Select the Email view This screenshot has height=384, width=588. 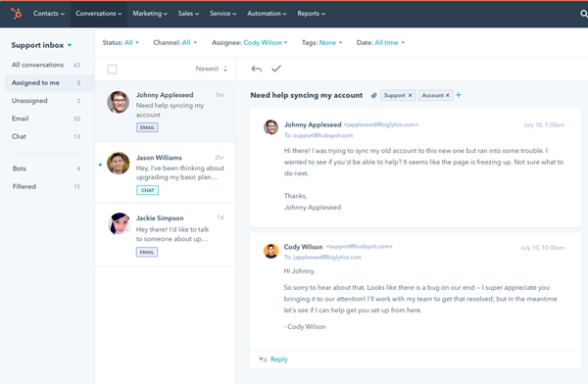49,119
